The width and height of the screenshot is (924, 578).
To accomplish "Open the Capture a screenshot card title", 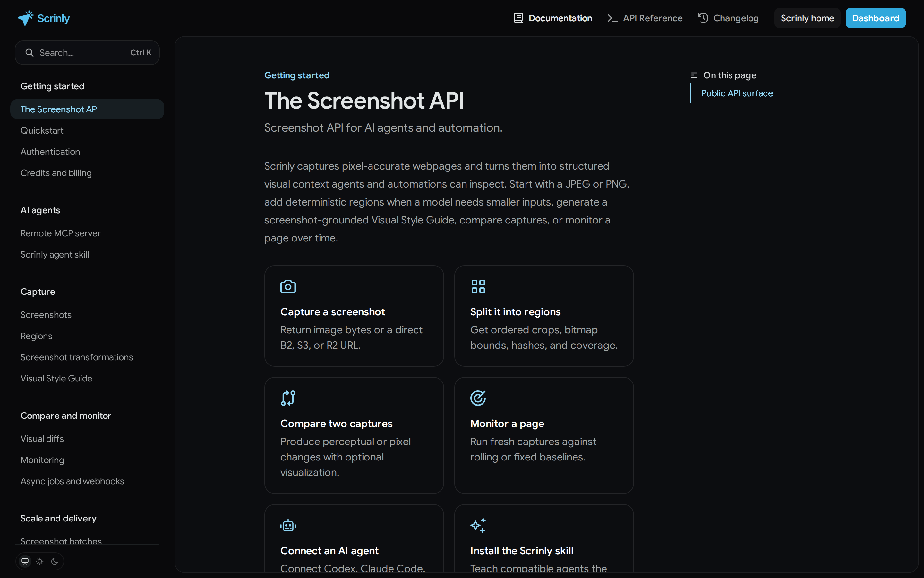I will (333, 312).
